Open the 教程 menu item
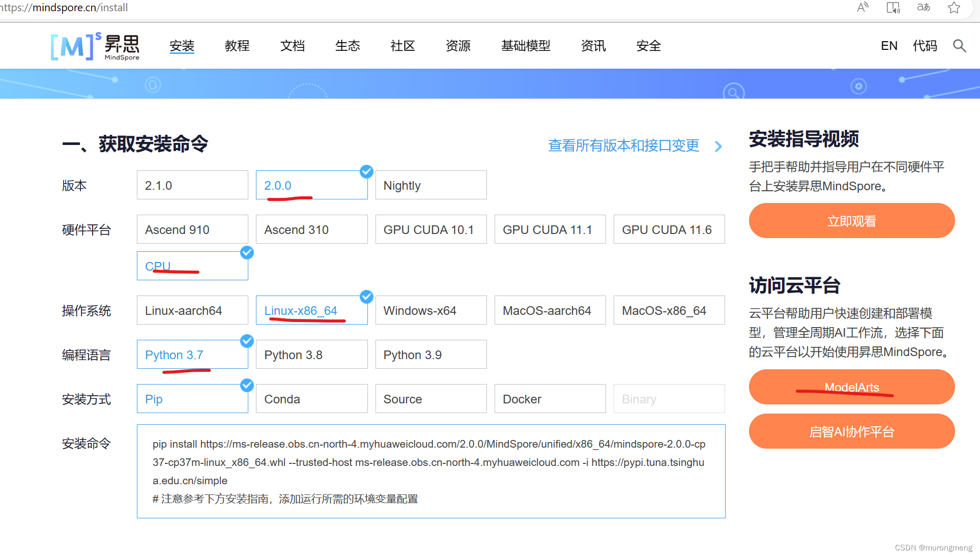Viewport: 980px width, 557px height. tap(237, 46)
